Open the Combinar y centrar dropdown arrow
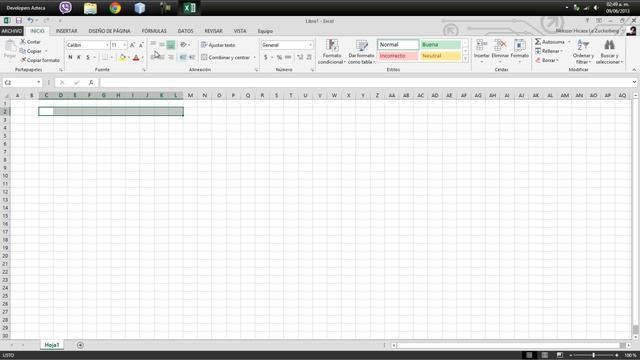Image resolution: width=640 pixels, height=360 pixels. coord(254,58)
